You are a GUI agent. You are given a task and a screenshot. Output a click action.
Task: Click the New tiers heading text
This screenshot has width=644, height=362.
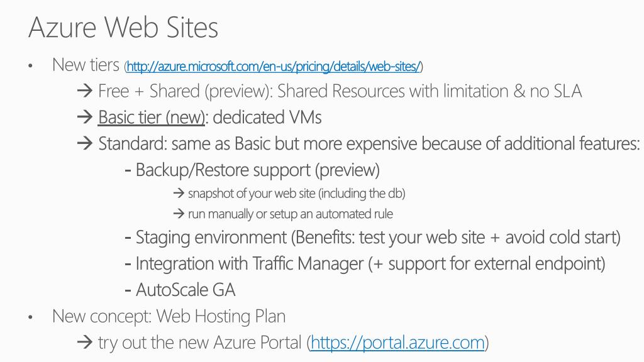(x=86, y=65)
